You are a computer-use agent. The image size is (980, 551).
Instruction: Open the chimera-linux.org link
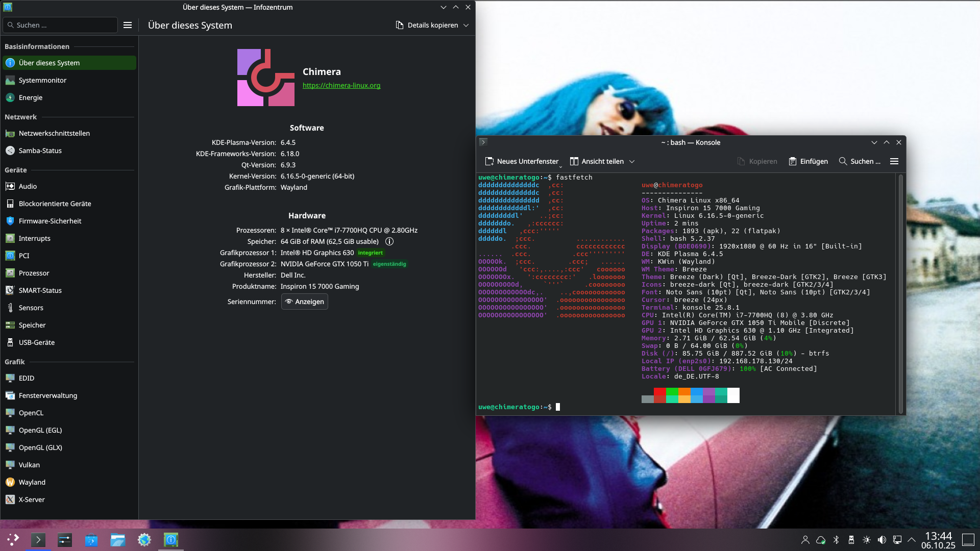[x=341, y=85]
